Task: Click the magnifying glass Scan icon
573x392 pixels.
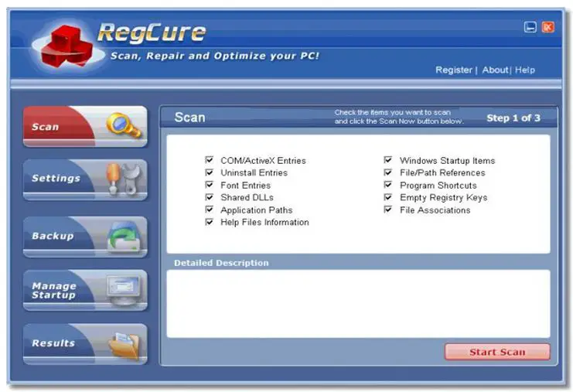Action: 124,125
